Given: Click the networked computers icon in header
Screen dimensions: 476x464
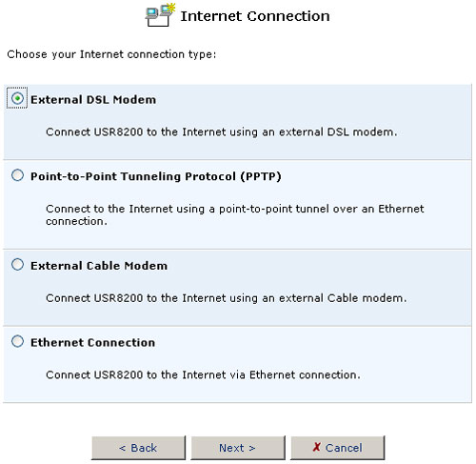Looking at the screenshot, I should [x=160, y=14].
